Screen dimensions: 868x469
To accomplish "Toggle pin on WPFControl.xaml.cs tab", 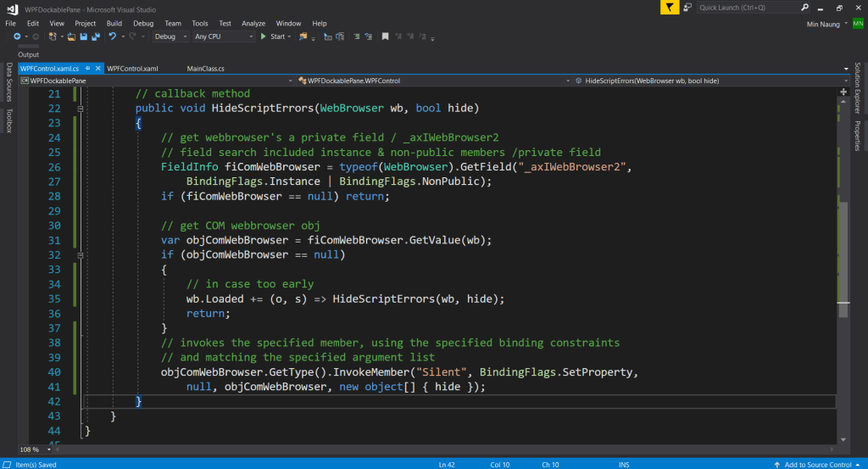I will coord(88,68).
